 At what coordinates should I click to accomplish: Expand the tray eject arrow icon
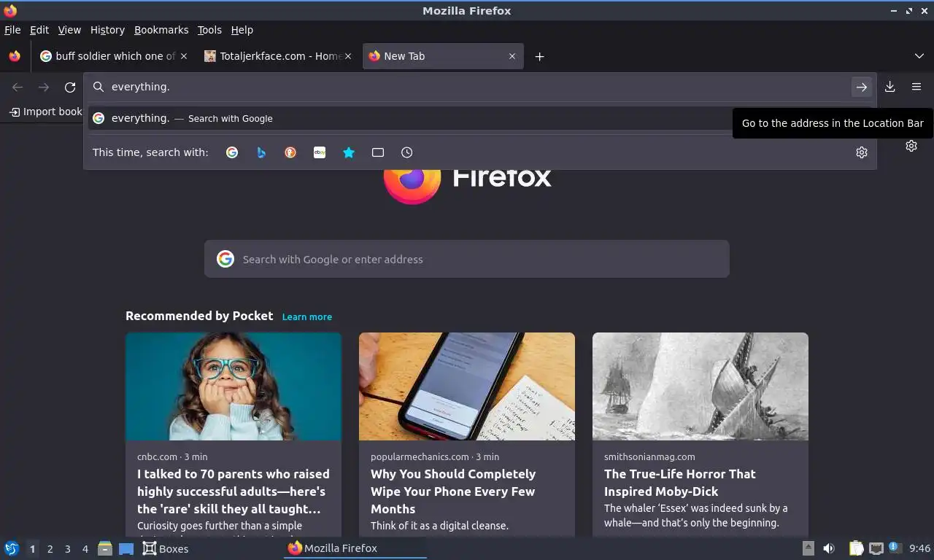(x=808, y=548)
